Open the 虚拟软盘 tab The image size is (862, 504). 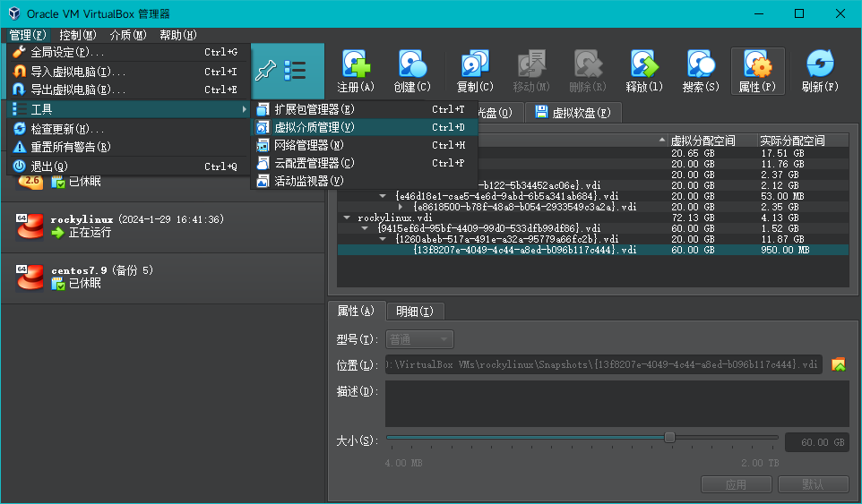coord(573,113)
